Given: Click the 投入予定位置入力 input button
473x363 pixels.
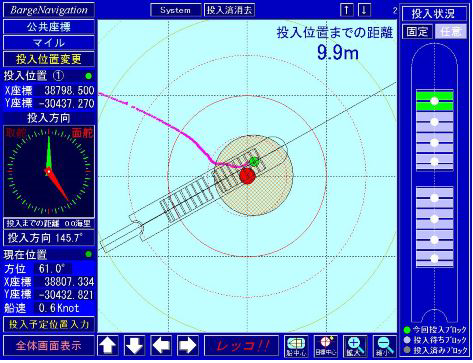Looking at the screenshot, I should pyautogui.click(x=49, y=324).
